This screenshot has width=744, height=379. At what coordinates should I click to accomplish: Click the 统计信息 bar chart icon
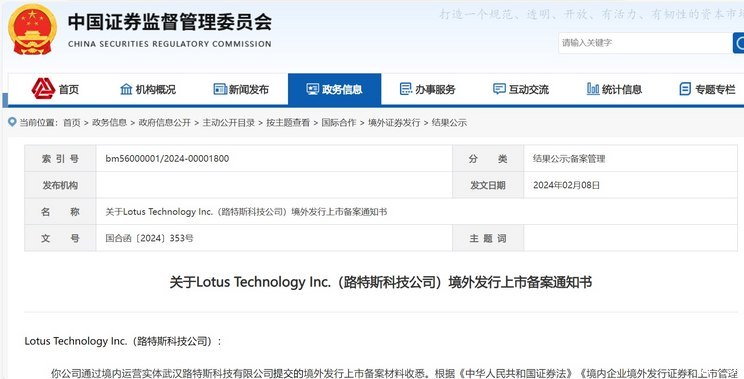593,89
